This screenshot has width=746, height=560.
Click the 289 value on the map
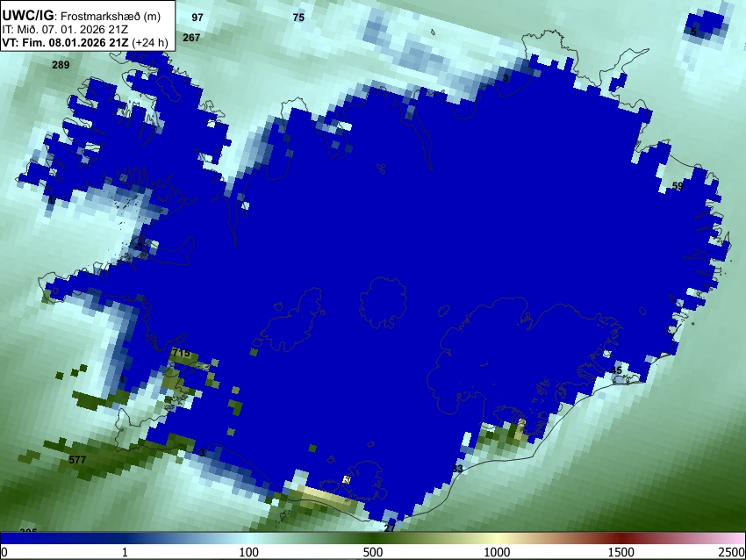point(61,65)
